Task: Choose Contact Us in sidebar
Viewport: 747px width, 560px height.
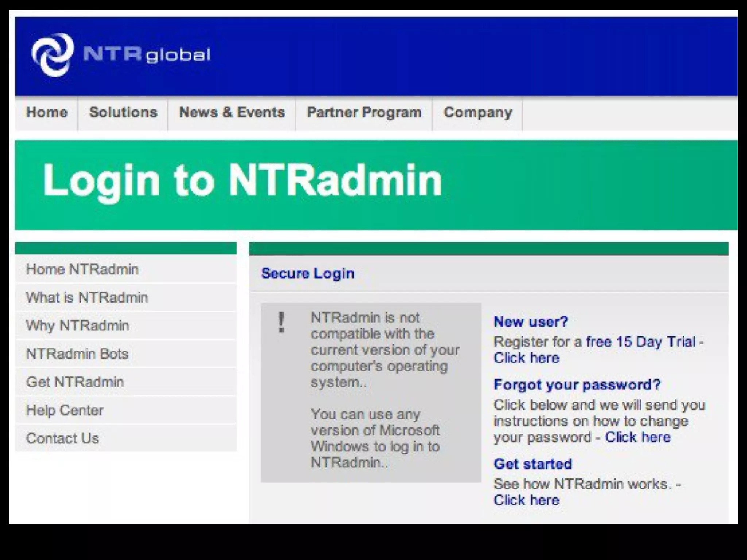Action: pos(62,438)
